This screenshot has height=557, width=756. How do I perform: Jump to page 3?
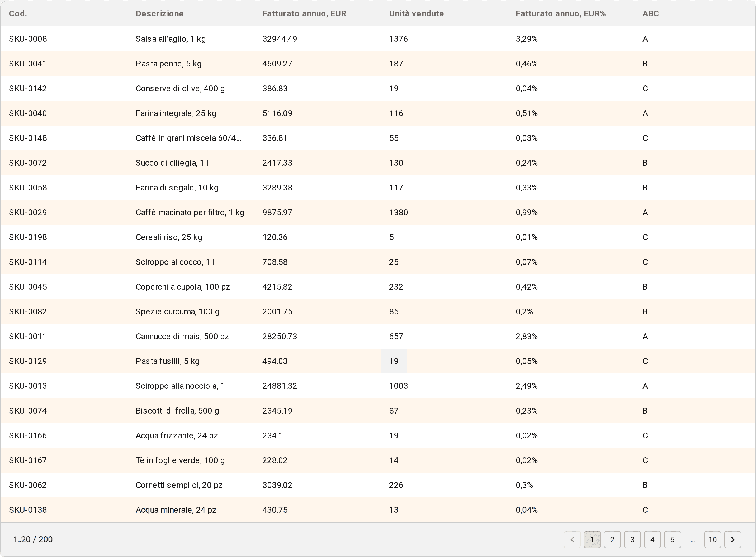[x=632, y=540]
